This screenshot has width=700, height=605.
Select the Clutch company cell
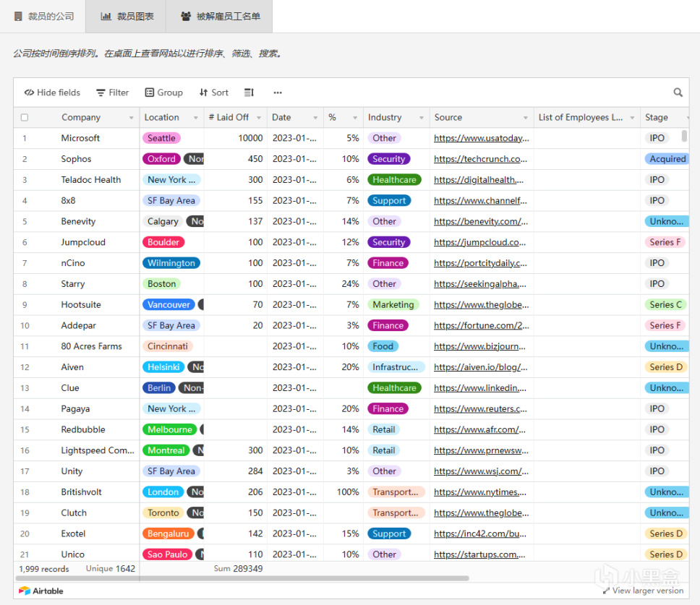pyautogui.click(x=74, y=513)
